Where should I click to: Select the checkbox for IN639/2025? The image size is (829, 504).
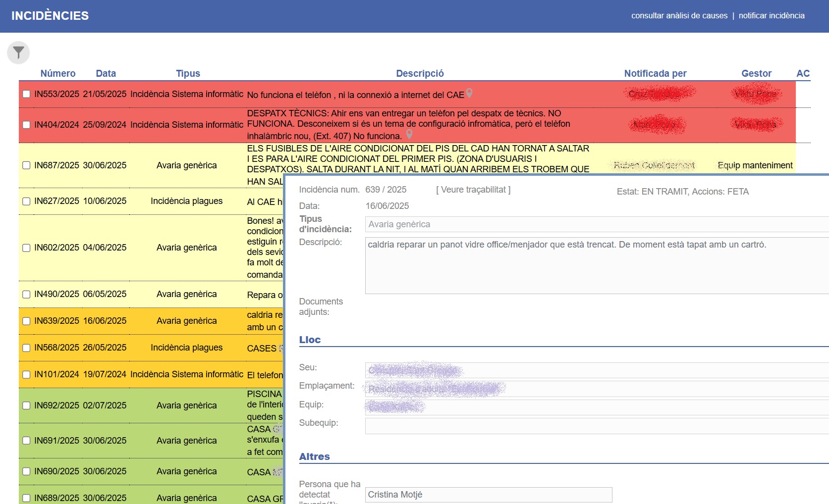[x=26, y=321]
